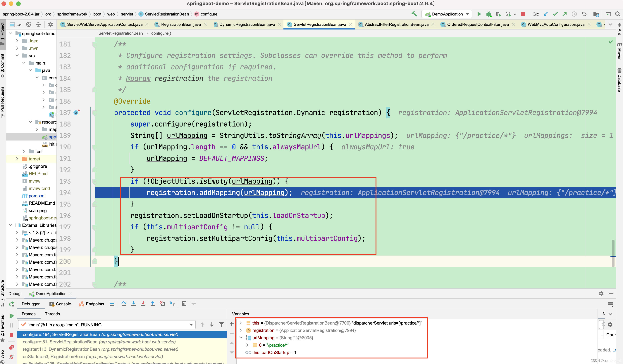Click the Build project hammer icon
623x364 pixels.
[x=414, y=14]
